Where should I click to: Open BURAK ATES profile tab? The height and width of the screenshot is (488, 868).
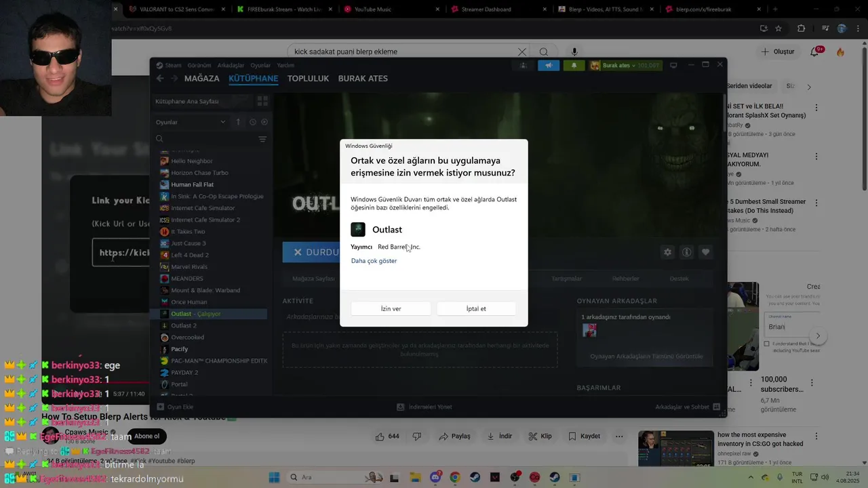[363, 79]
